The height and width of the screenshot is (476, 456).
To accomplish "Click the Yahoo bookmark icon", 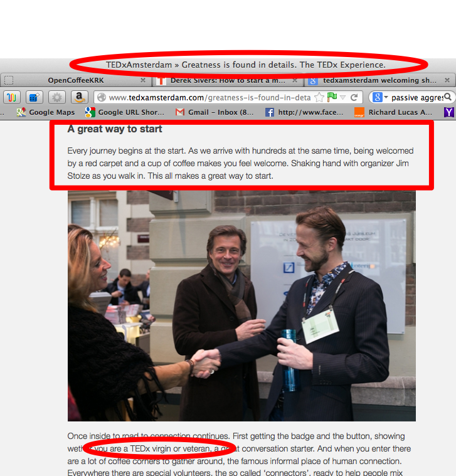I will coord(449,112).
